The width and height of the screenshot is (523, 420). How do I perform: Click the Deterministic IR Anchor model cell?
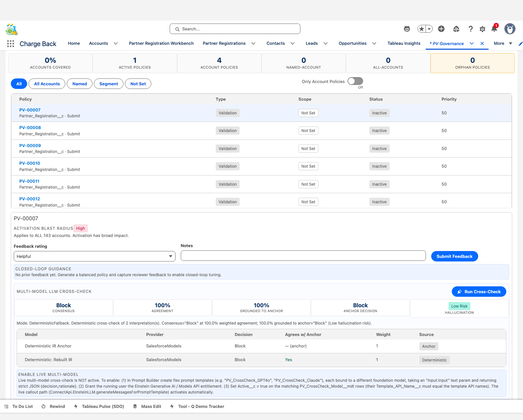click(x=48, y=346)
